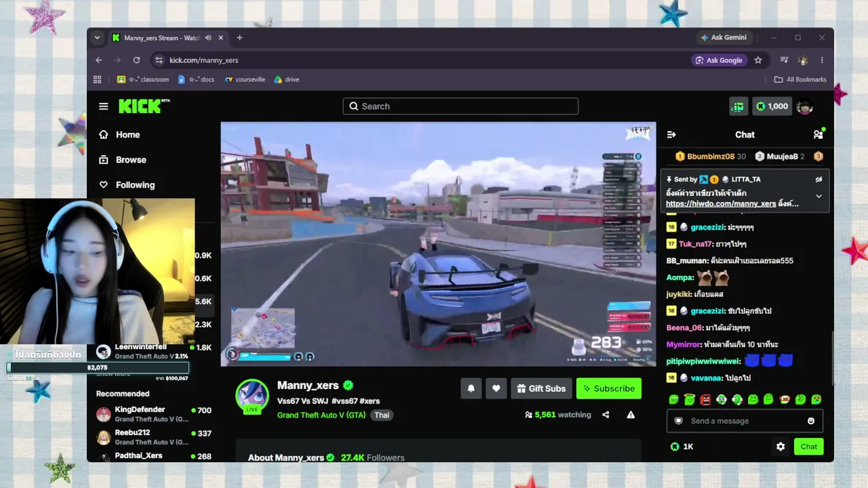Open the 1,000 Kick points balance
The width and height of the screenshot is (868, 488).
[x=772, y=106]
